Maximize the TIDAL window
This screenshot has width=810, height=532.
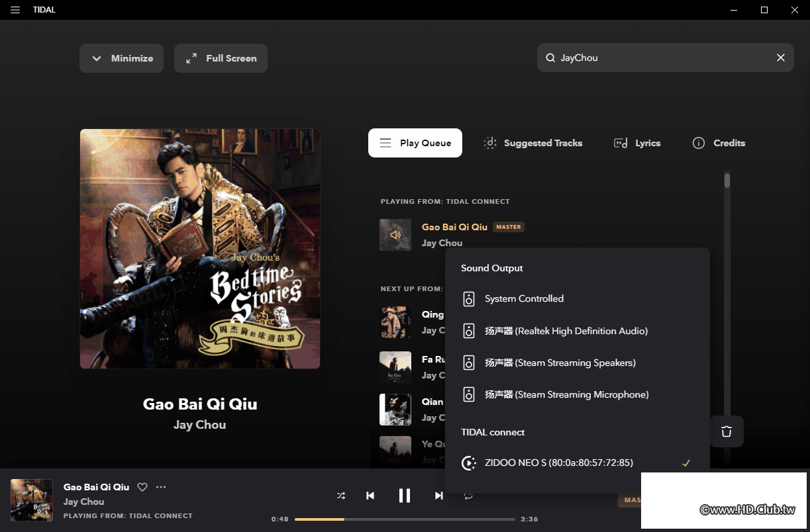764,10
